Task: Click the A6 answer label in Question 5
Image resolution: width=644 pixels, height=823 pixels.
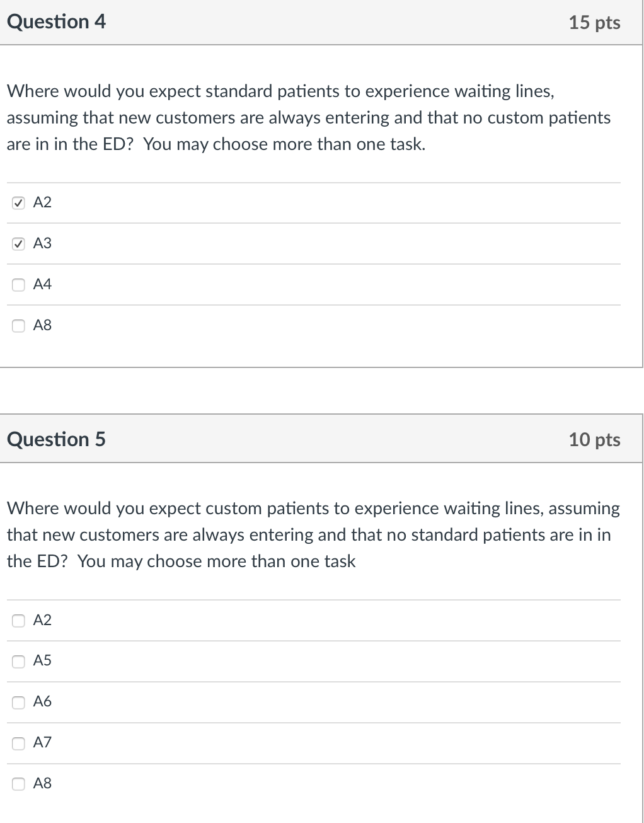Action: (x=42, y=701)
